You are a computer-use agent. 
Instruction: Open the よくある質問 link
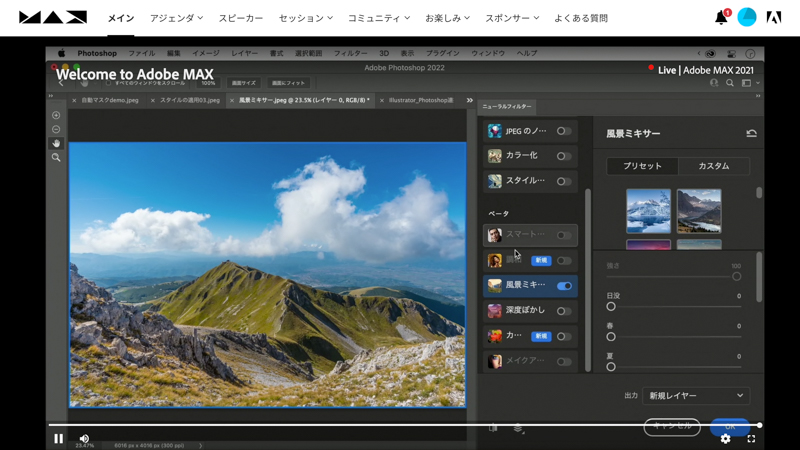pyautogui.click(x=581, y=18)
